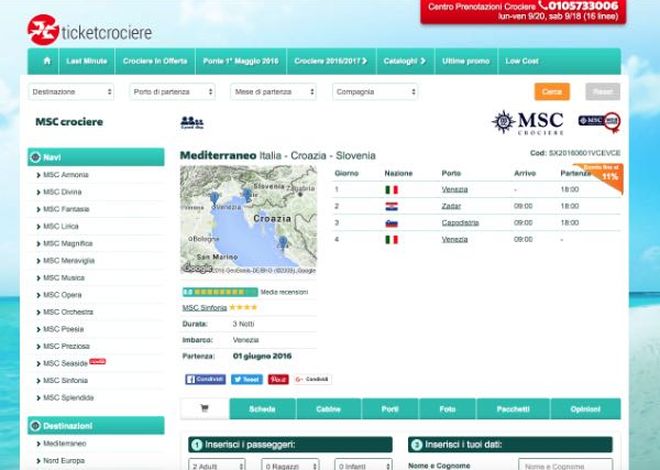Click the Navi section circle icon
Image resolution: width=660 pixels, height=470 pixels.
35,157
